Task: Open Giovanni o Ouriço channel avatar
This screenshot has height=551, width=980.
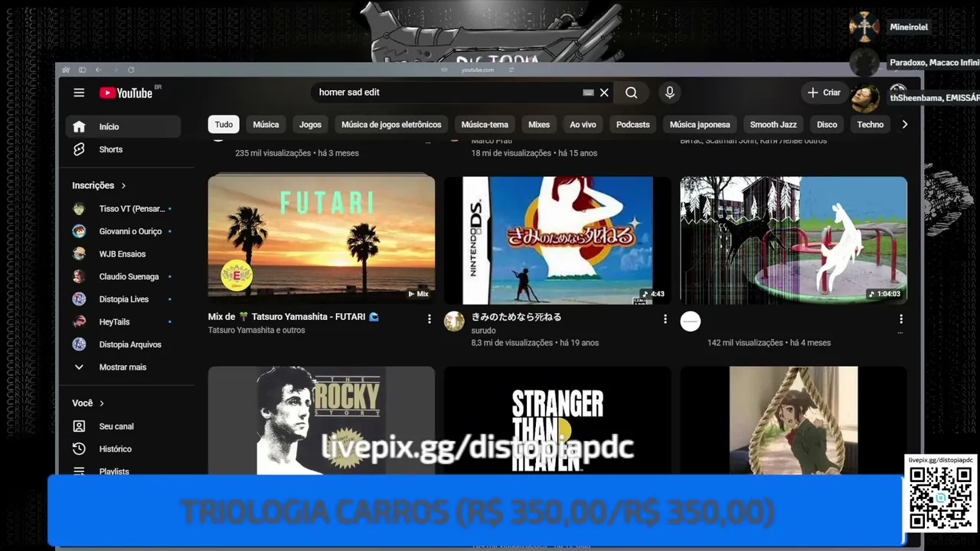Action: coord(79,231)
